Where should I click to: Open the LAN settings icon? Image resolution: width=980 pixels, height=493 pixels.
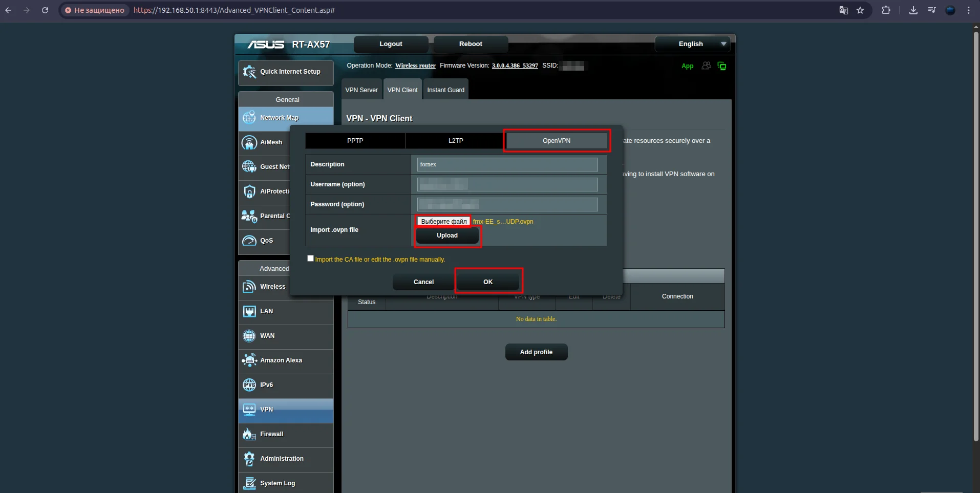pos(249,311)
